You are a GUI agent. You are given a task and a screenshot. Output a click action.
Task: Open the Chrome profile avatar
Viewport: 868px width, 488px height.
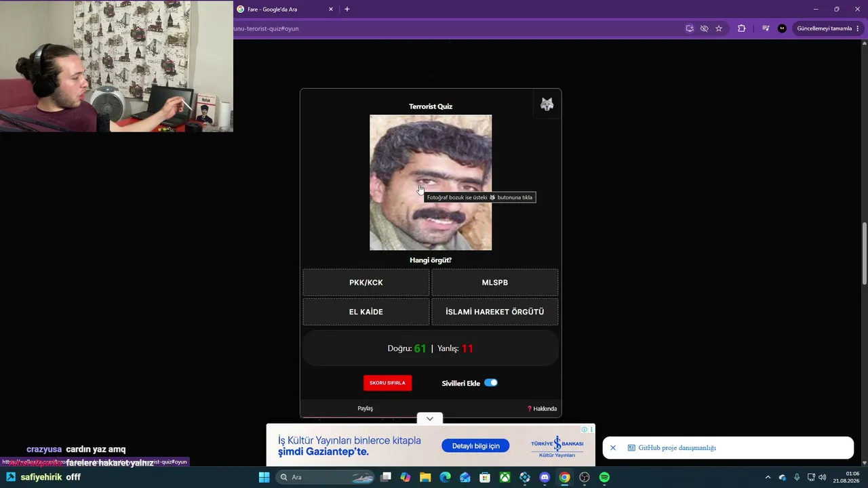(782, 28)
